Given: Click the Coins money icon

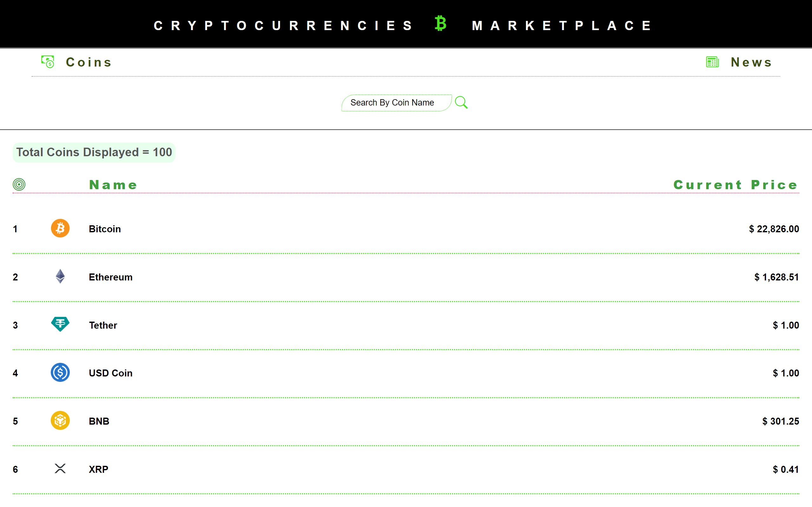Looking at the screenshot, I should [x=48, y=62].
